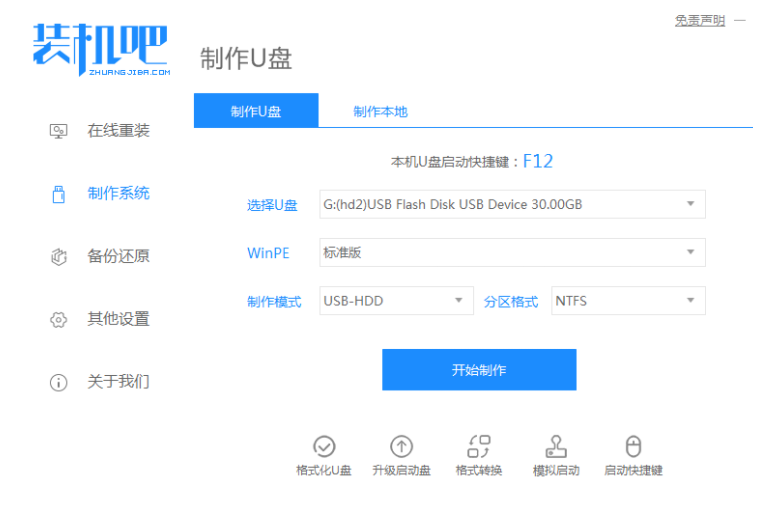Open the 制作模式 USB-HDD dropdown

tap(396, 301)
